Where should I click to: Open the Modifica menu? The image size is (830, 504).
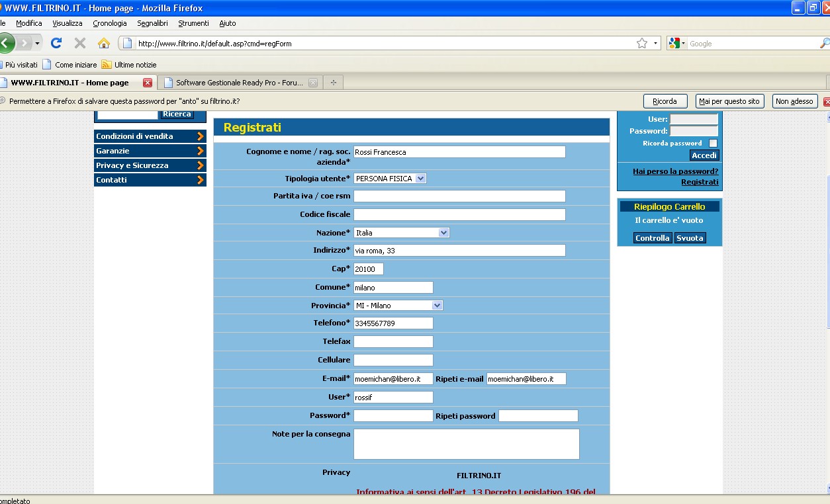[29, 23]
